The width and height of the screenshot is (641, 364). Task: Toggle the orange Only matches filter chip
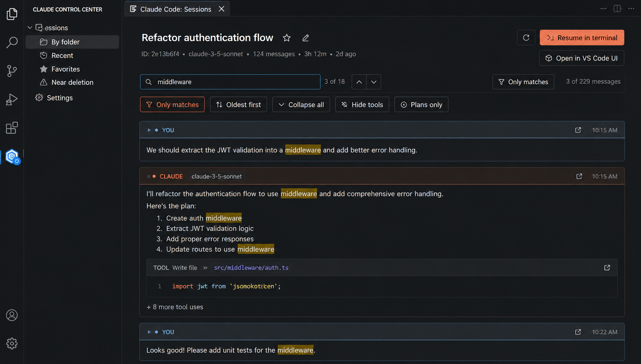tap(172, 105)
